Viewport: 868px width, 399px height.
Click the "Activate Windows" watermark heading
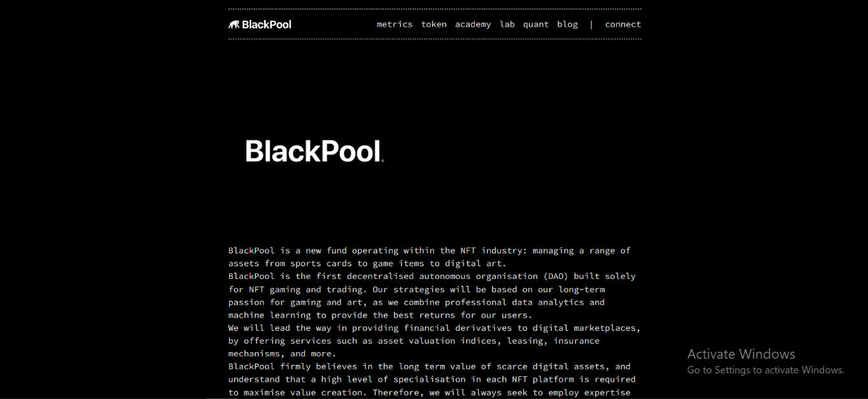pos(740,354)
